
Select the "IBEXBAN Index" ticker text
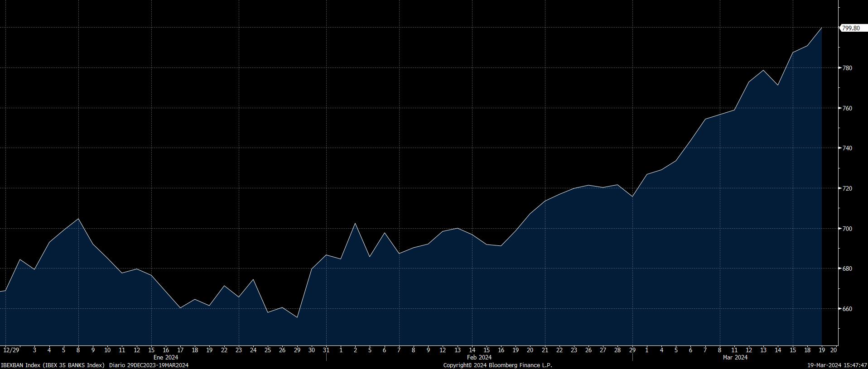pyautogui.click(x=21, y=365)
